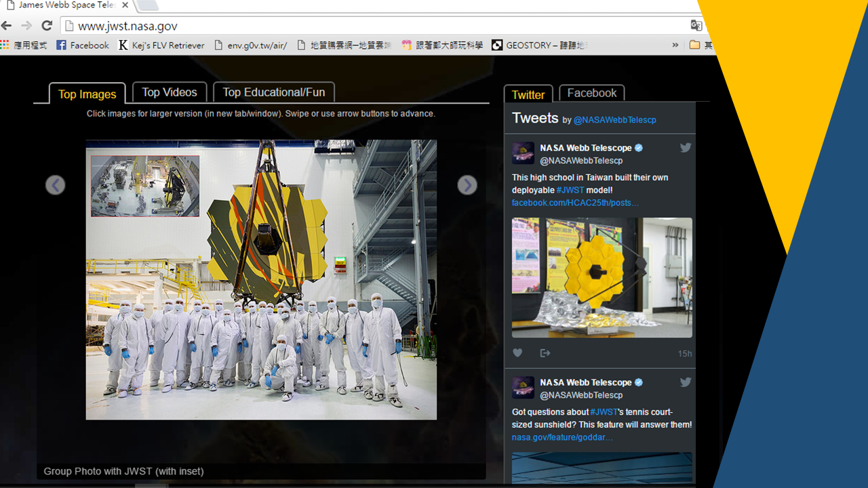
Task: Click the @NASAWebbTelescp link in Tweets header
Action: (615, 120)
